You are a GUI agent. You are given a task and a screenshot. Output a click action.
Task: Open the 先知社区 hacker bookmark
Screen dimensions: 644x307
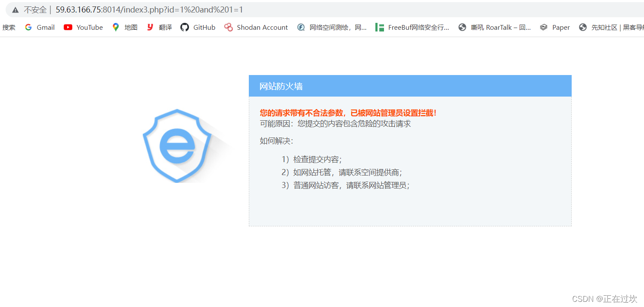611,27
